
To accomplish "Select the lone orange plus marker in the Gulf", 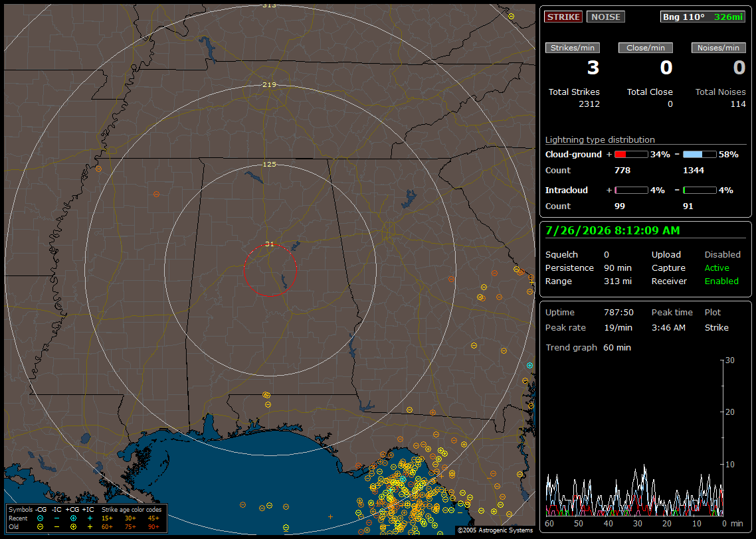I will pyautogui.click(x=330, y=517).
